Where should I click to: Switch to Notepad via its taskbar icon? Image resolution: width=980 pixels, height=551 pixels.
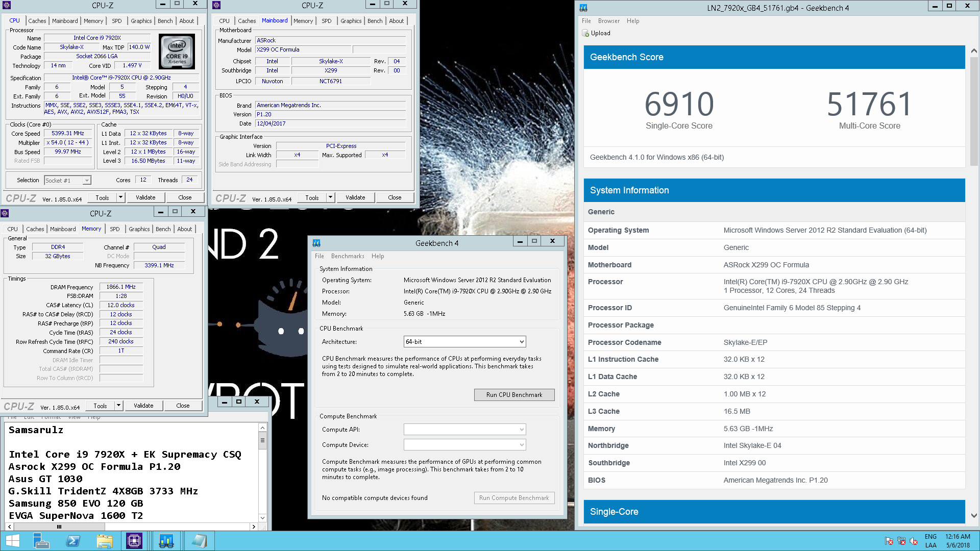(x=199, y=541)
